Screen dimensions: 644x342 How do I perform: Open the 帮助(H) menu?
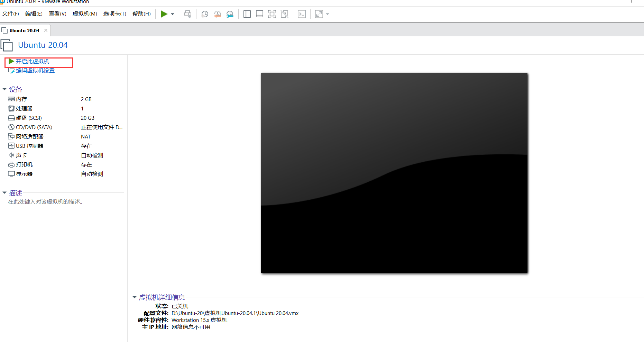coord(141,14)
